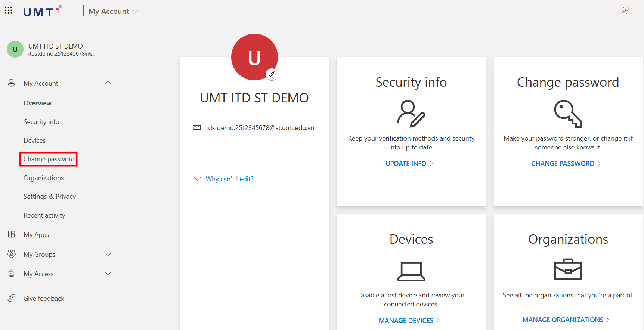
Task: Select Change password in the sidebar
Action: 49,159
